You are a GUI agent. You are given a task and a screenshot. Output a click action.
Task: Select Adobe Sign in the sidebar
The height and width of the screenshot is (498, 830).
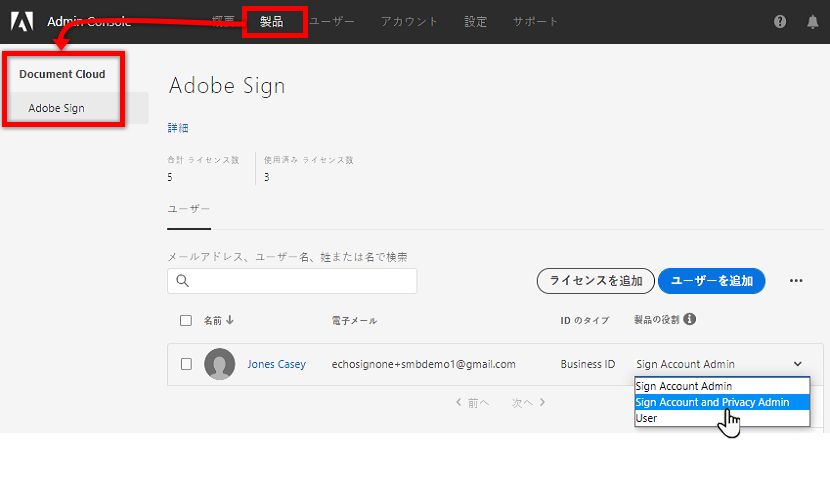(x=56, y=108)
